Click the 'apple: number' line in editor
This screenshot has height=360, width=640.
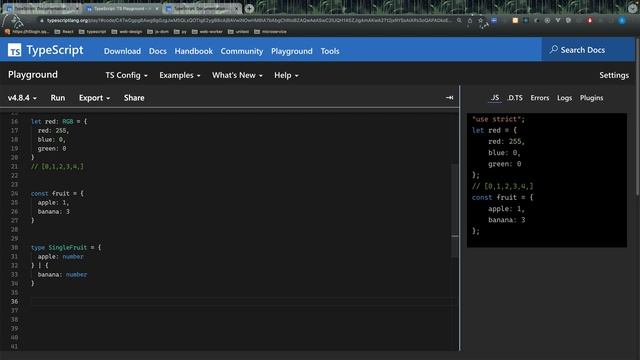point(60,256)
